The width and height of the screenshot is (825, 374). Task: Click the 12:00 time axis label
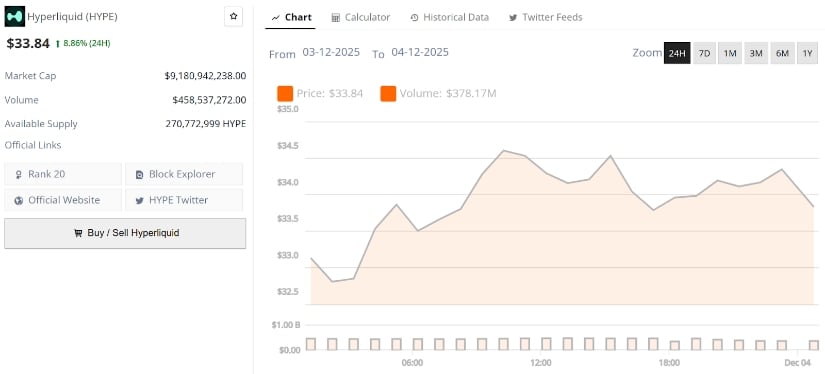(x=541, y=363)
